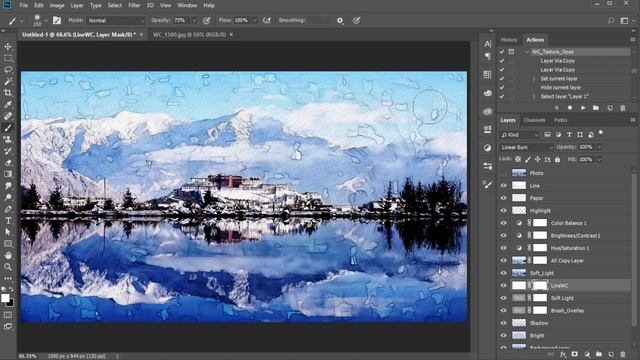Click the Play action button
This screenshot has height=360, width=640.
(x=583, y=108)
